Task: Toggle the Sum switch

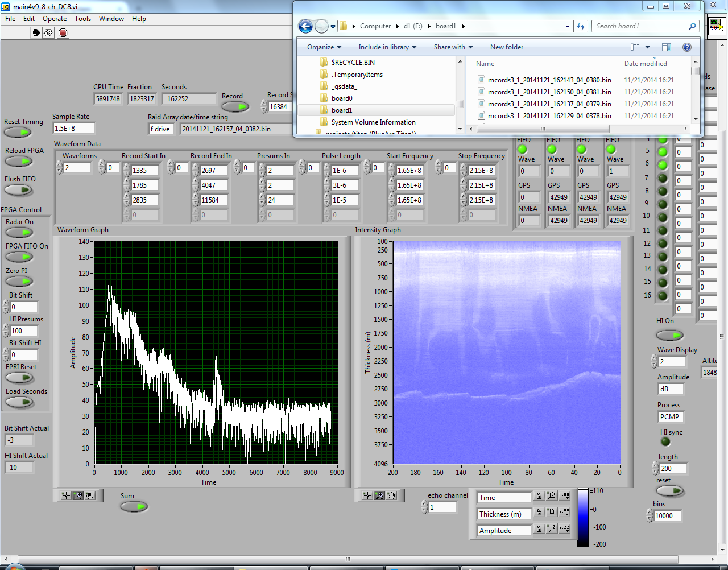Action: [134, 506]
